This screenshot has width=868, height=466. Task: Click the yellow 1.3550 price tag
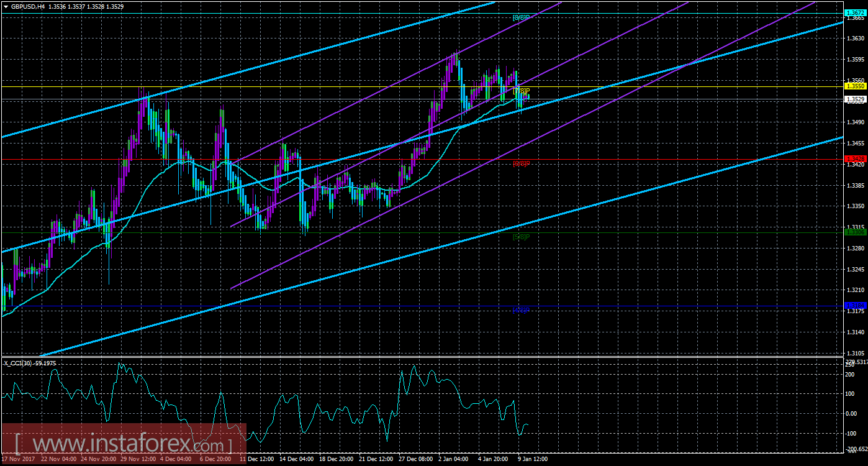[x=855, y=86]
